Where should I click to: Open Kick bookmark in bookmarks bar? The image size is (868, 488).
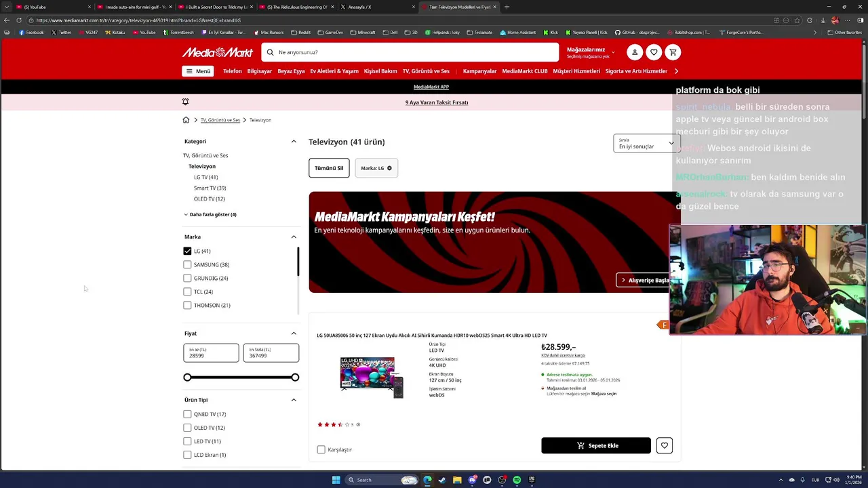[551, 32]
